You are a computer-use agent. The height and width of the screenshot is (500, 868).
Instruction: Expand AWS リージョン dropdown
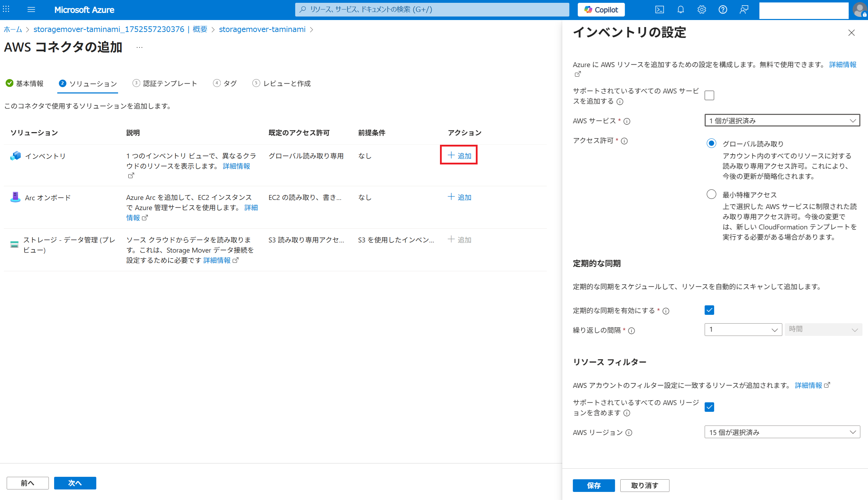(x=782, y=432)
